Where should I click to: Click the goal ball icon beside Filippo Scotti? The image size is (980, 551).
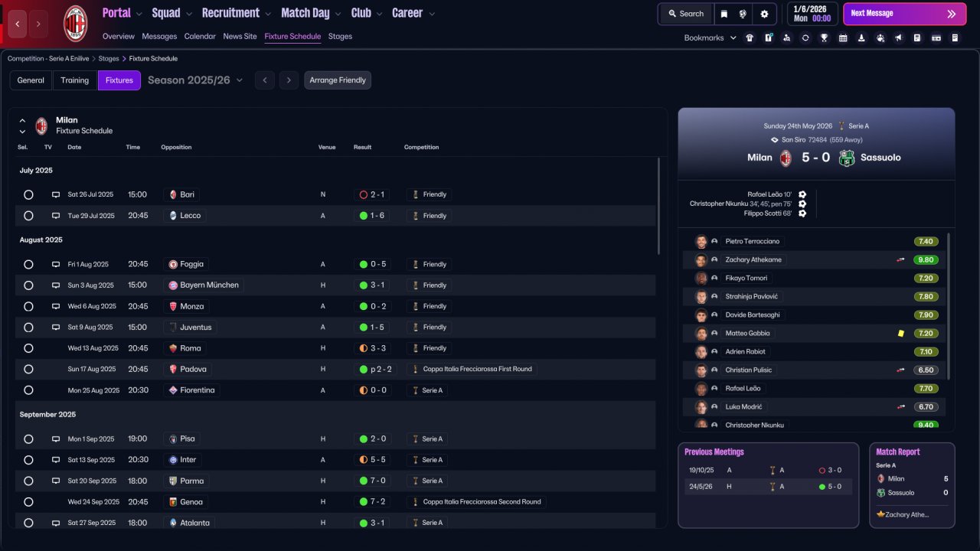[802, 214]
